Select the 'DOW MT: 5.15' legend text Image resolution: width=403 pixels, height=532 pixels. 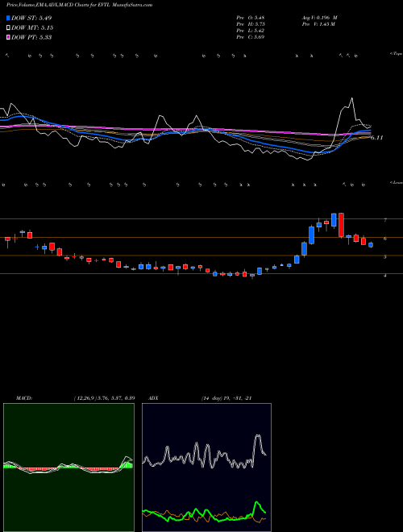[32, 28]
